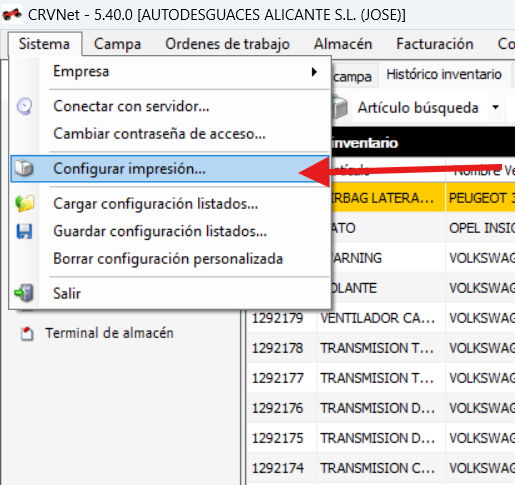The image size is (515, 485).
Task: Switch to the Histórico inventario tab
Action: (x=444, y=74)
